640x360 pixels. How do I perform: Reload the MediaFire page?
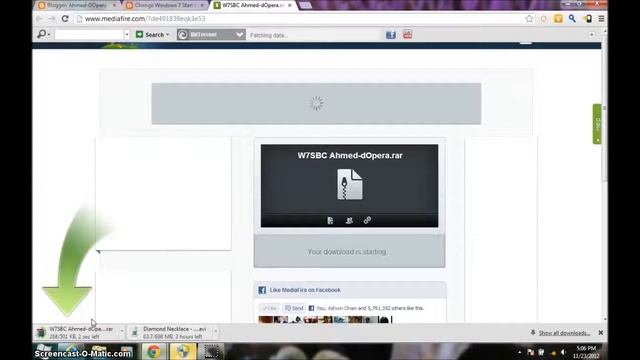pyautogui.click(x=65, y=18)
